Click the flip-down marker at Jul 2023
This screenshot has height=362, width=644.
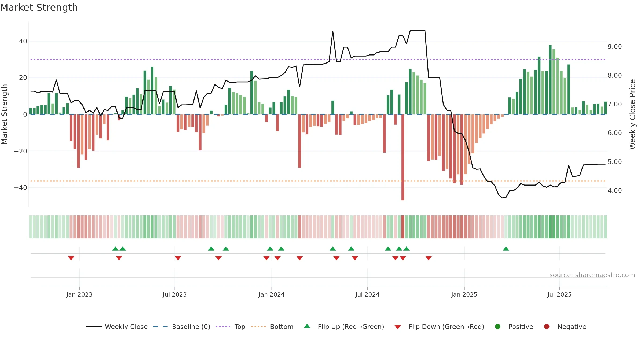point(178,258)
